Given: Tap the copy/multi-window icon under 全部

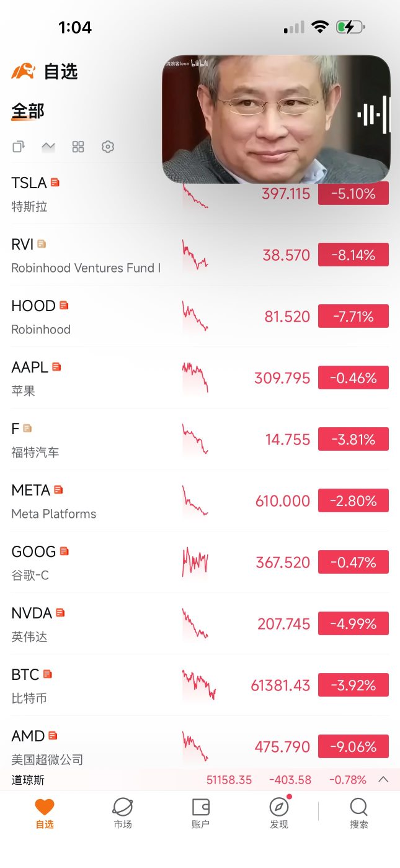Looking at the screenshot, I should pos(19,147).
